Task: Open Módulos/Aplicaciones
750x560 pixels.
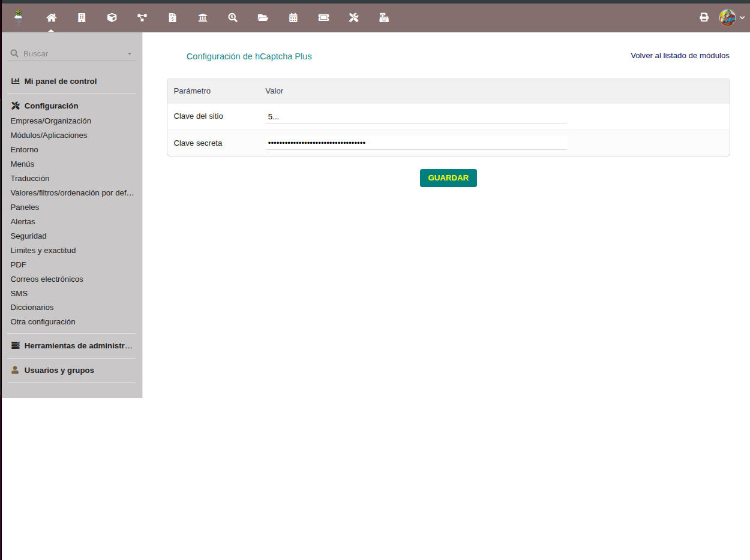Action: (x=49, y=135)
